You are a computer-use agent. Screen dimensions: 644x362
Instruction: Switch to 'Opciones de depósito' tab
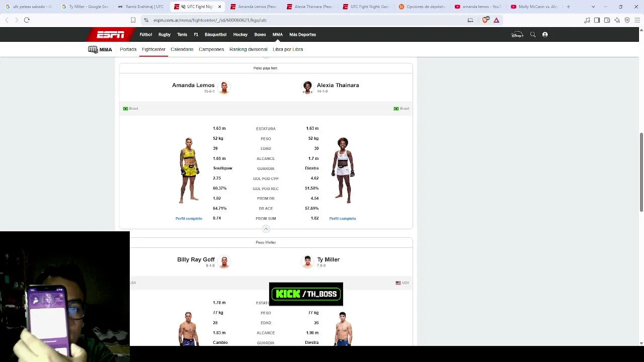pyautogui.click(x=423, y=7)
